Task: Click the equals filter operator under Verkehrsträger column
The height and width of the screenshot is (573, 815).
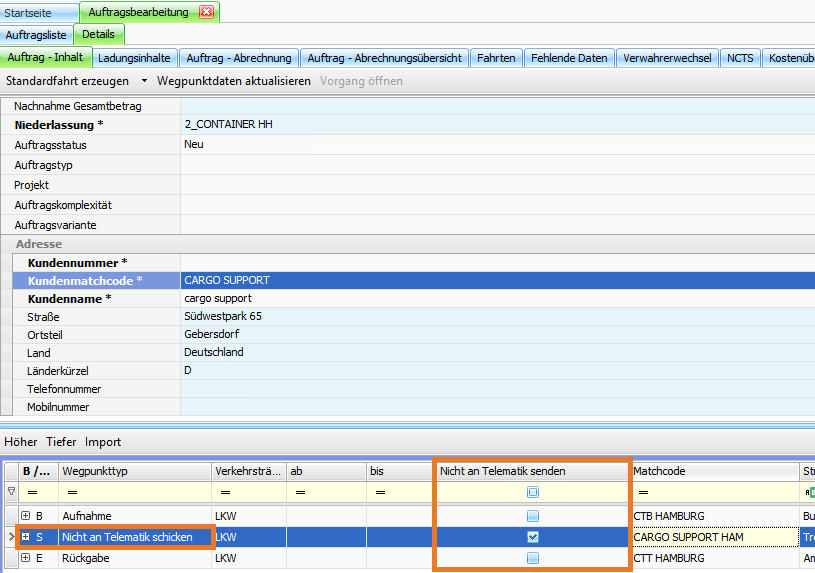Action: [x=225, y=492]
